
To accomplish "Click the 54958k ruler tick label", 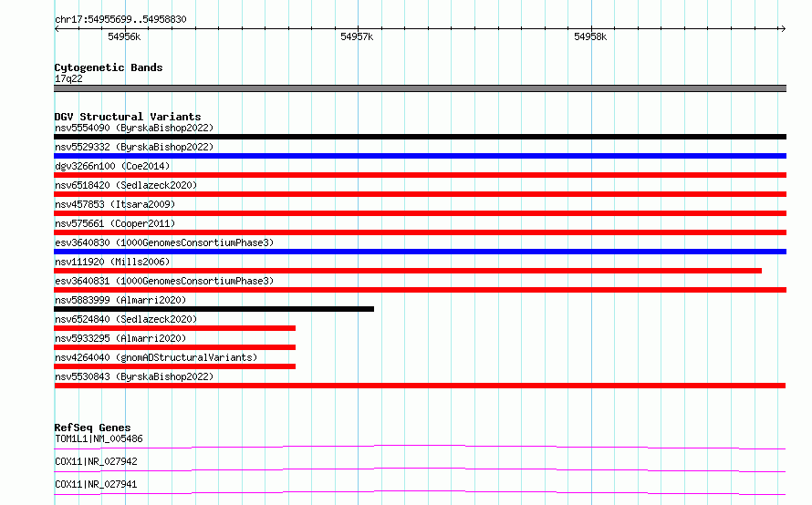I will pos(590,36).
